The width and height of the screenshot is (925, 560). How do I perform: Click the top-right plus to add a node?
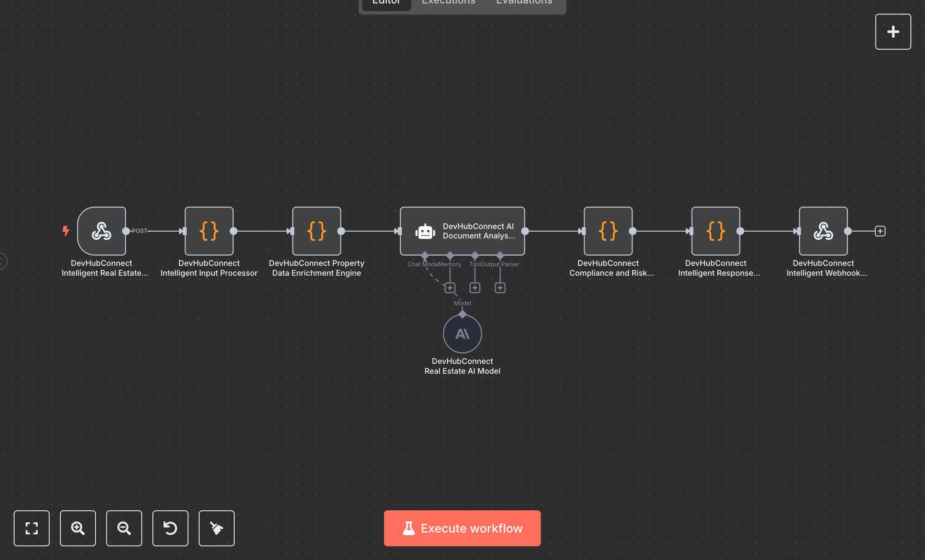click(893, 31)
